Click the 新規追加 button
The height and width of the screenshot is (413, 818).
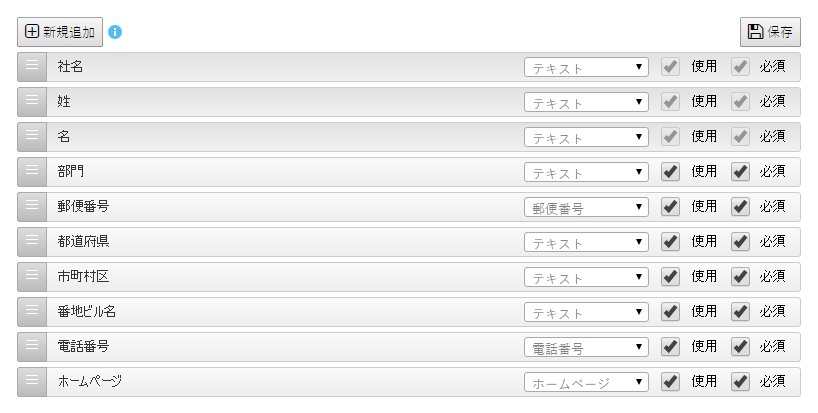pyautogui.click(x=60, y=32)
